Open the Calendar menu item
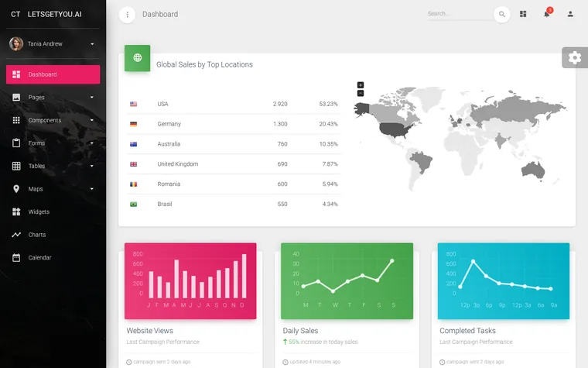This screenshot has width=588, height=368. coord(53,257)
